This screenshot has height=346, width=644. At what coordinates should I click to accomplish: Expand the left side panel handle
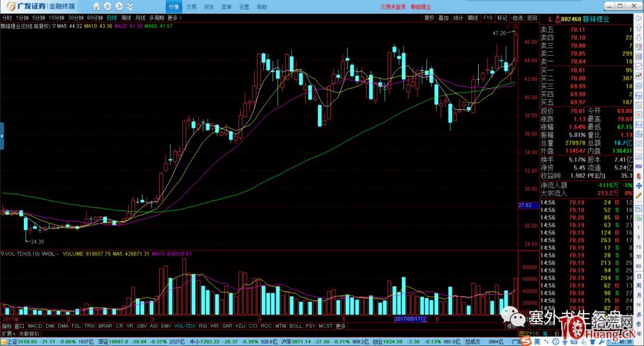[2, 135]
